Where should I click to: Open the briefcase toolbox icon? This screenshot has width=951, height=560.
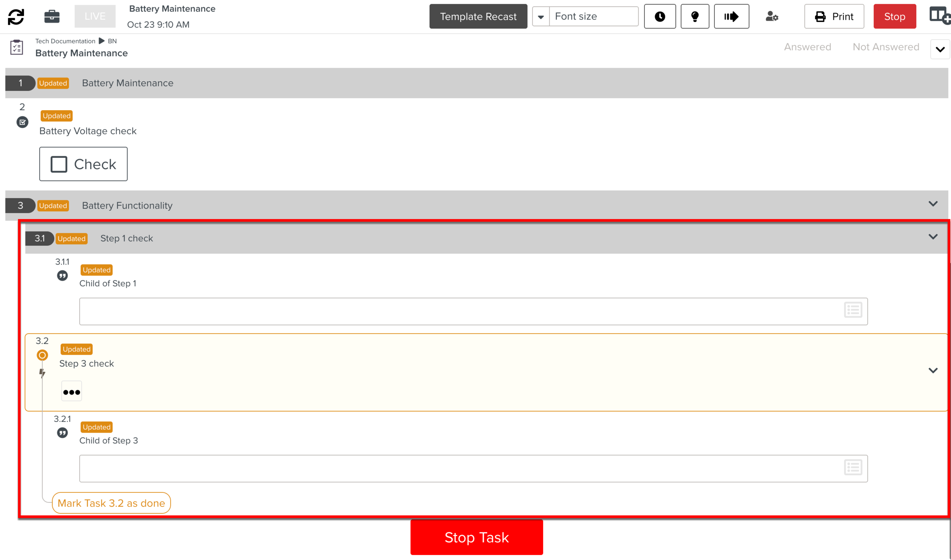(52, 16)
